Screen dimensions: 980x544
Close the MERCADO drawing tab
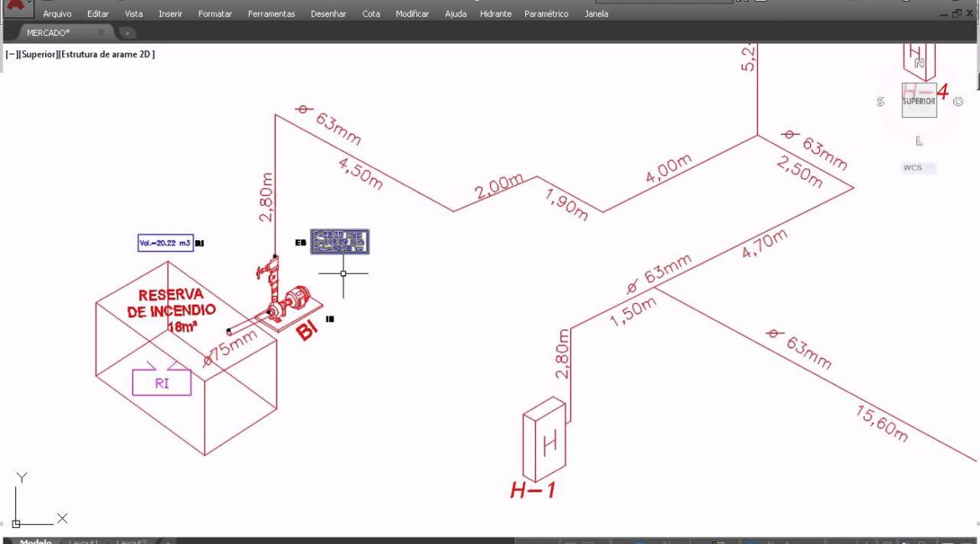(101, 33)
